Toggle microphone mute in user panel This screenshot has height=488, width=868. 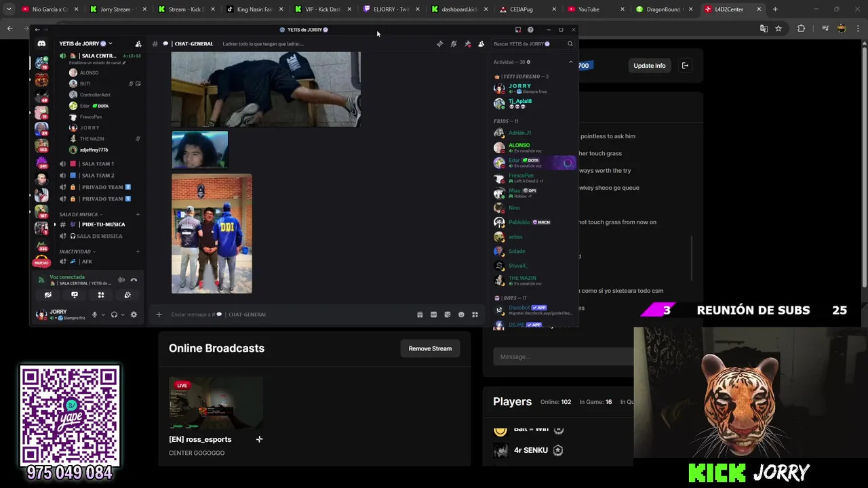[94, 314]
